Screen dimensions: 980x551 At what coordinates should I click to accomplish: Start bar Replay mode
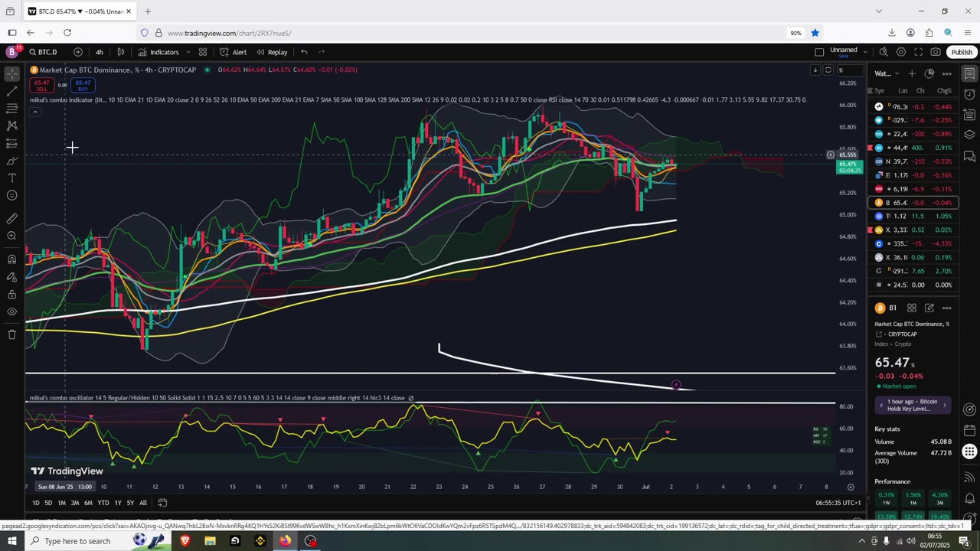pyautogui.click(x=272, y=52)
